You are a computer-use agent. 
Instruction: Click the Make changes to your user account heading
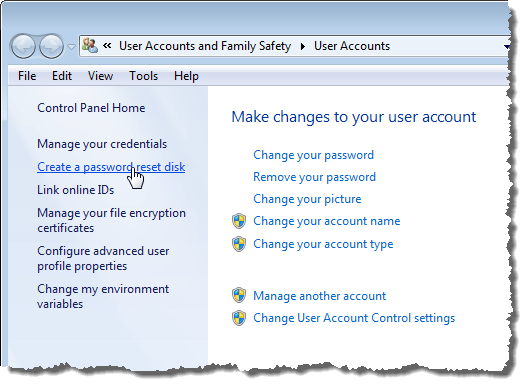click(354, 117)
